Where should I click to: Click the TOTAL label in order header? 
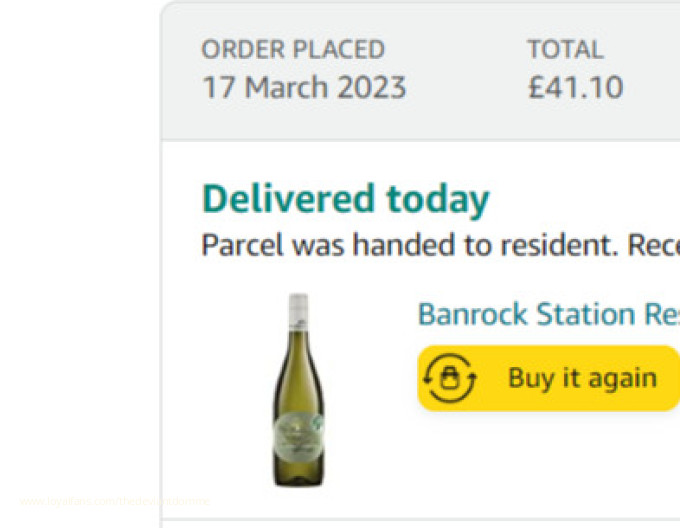[565, 50]
